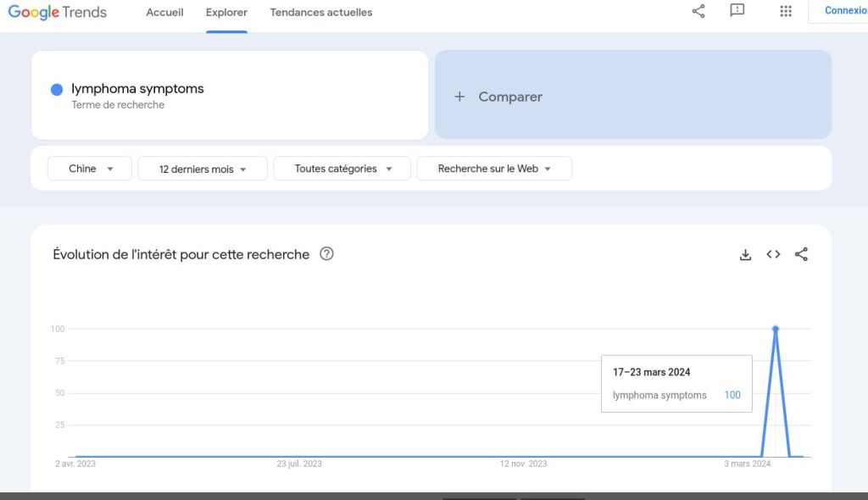Image resolution: width=868 pixels, height=500 pixels.
Task: Open the send feedback icon
Action: tap(737, 11)
